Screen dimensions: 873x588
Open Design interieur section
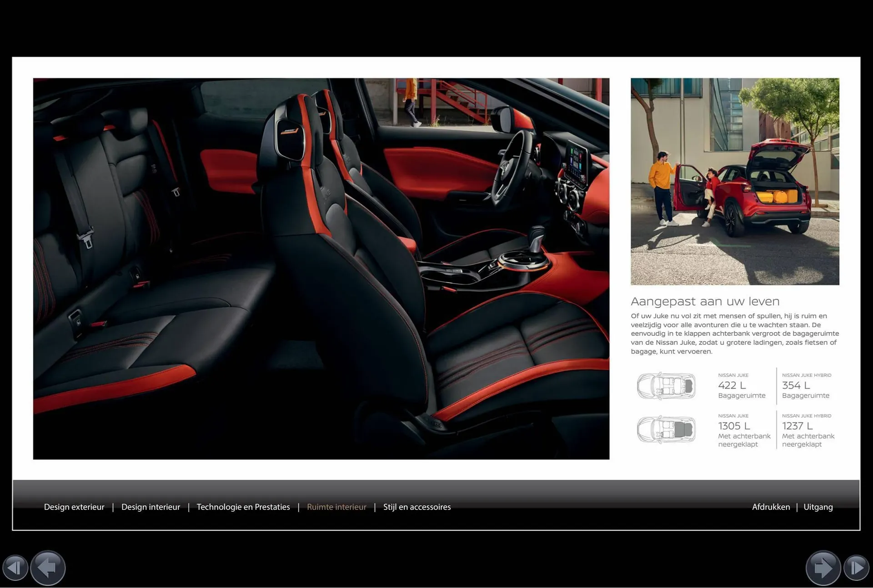coord(151,507)
